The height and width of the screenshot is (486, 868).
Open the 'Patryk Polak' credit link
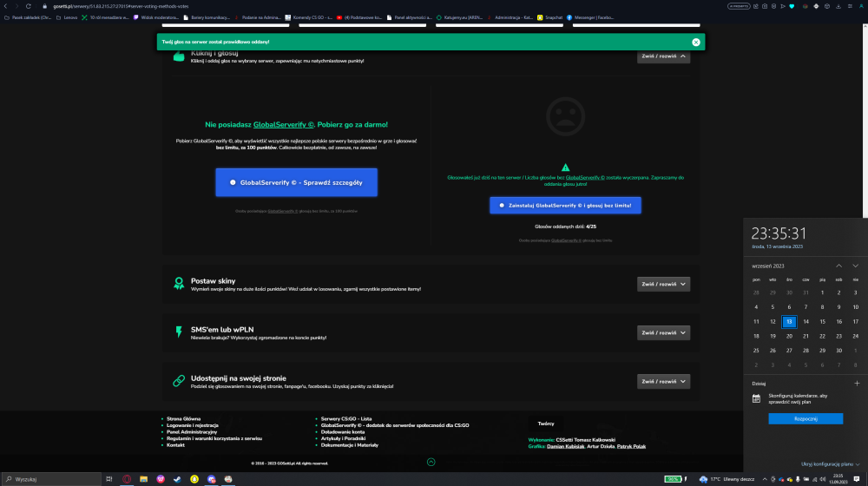click(631, 446)
